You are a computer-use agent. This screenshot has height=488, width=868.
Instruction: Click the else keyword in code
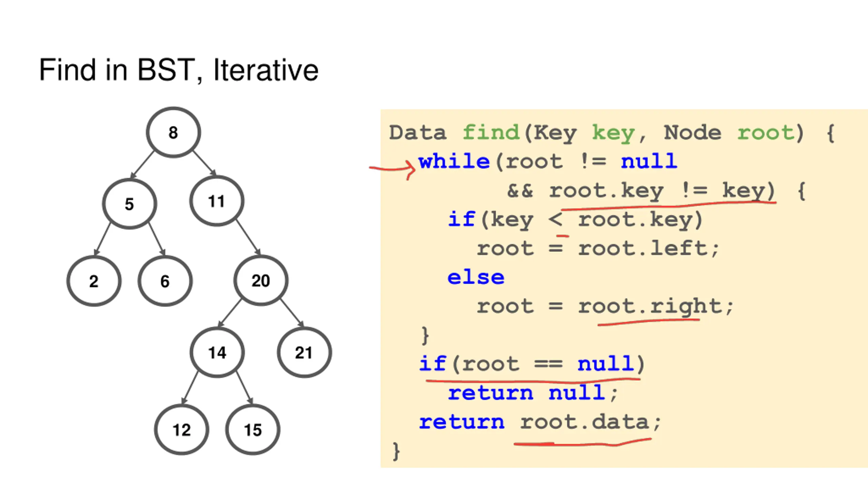click(476, 278)
